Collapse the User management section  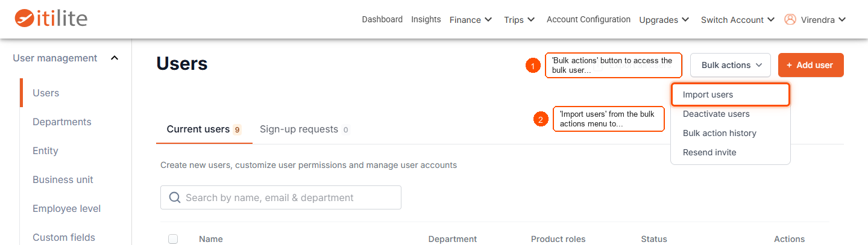(66, 58)
